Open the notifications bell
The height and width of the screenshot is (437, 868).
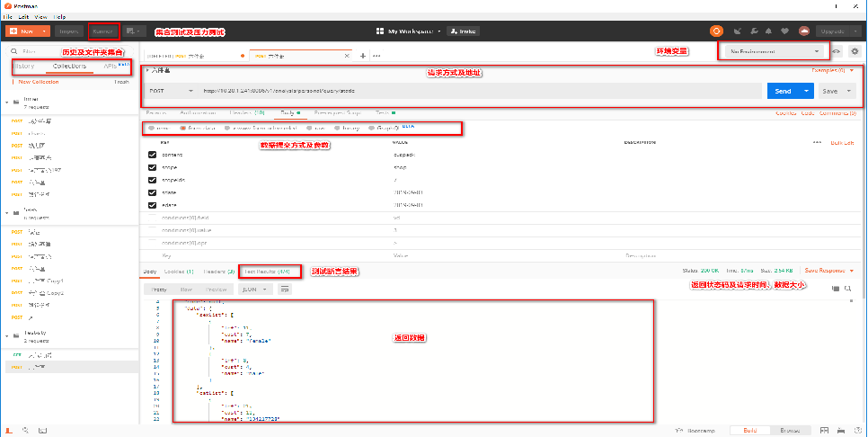pos(769,31)
